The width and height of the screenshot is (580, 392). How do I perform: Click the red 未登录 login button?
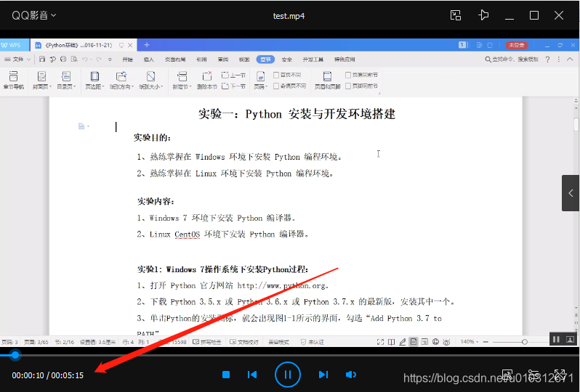click(516, 45)
